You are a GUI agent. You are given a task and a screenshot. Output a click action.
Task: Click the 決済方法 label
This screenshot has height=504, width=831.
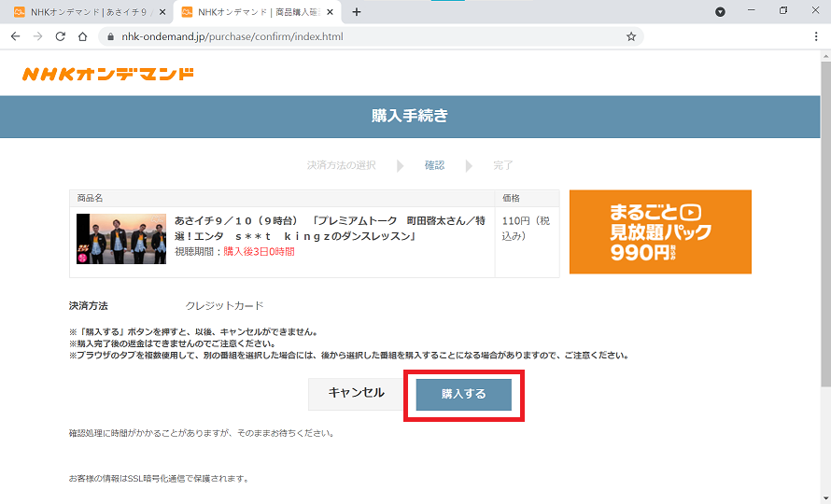click(89, 306)
